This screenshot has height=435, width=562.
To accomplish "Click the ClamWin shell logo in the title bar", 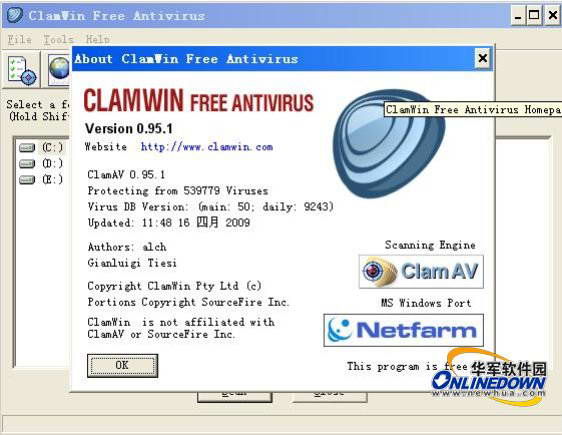I will (15, 15).
